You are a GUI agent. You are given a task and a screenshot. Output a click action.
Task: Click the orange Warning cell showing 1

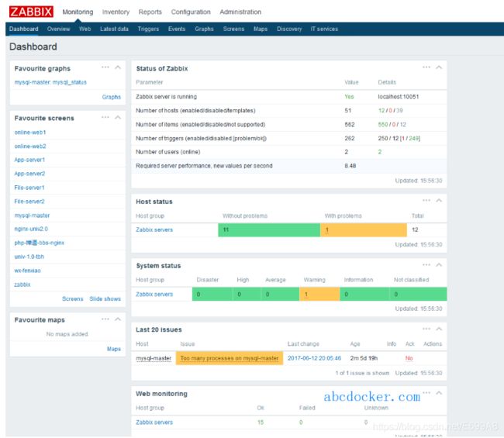pos(319,295)
